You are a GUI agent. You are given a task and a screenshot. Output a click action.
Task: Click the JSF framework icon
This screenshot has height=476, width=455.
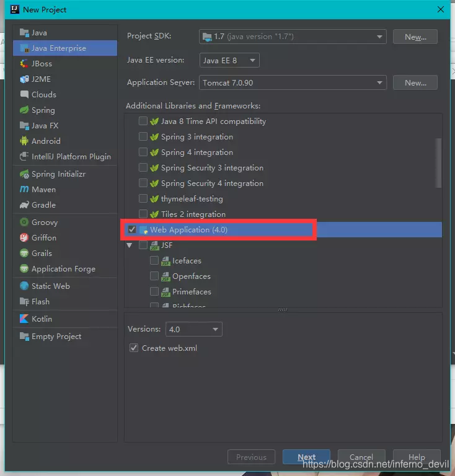coord(154,245)
